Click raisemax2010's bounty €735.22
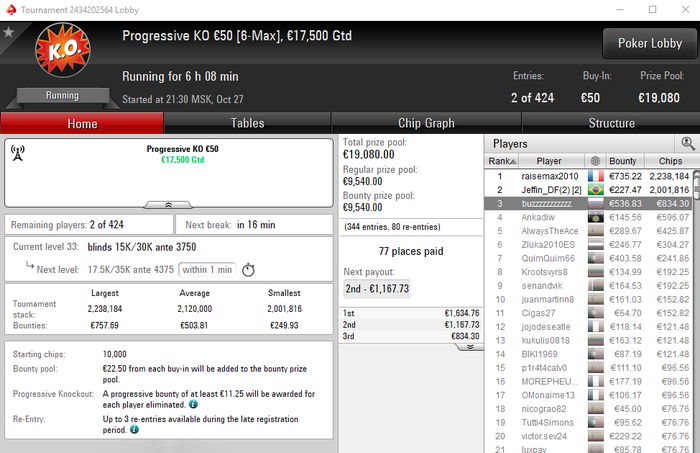700x453 pixels. [x=625, y=176]
